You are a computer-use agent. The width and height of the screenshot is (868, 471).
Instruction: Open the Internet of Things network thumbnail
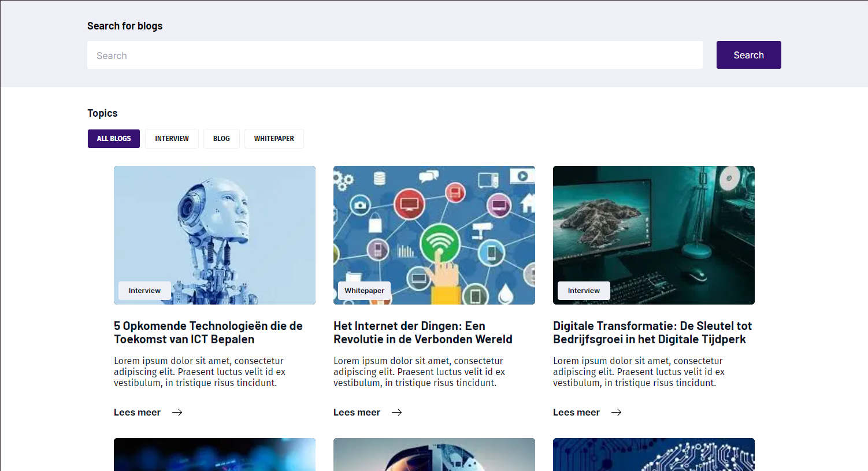coord(434,235)
